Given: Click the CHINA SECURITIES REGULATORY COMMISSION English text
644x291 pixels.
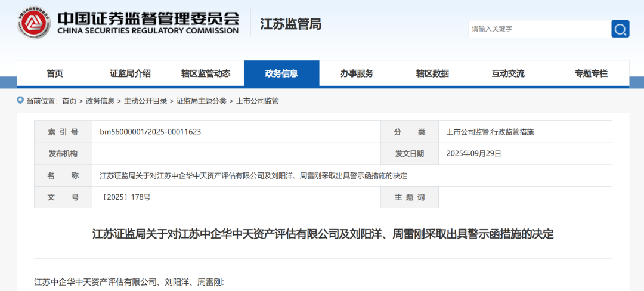Looking at the screenshot, I should tap(148, 31).
